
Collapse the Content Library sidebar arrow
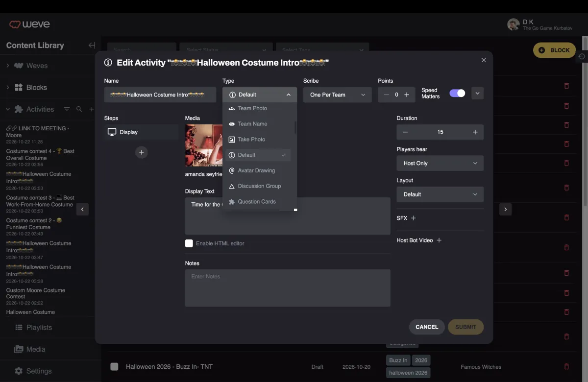(92, 45)
